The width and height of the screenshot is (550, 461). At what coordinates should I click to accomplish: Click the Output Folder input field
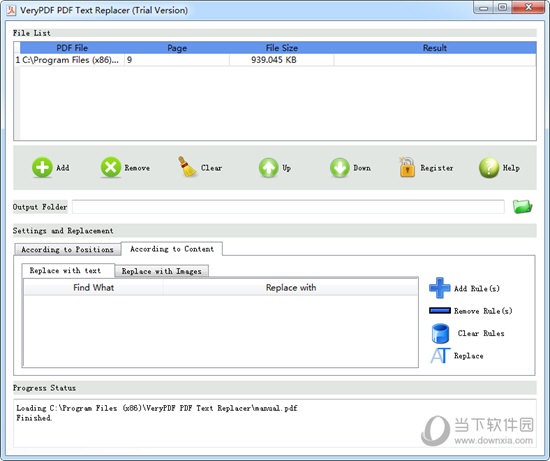288,207
